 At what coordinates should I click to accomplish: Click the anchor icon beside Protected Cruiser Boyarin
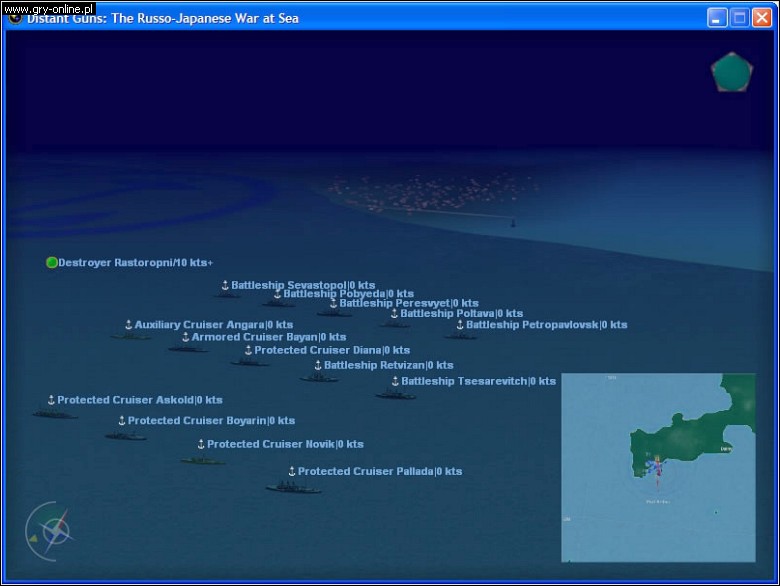click(121, 421)
